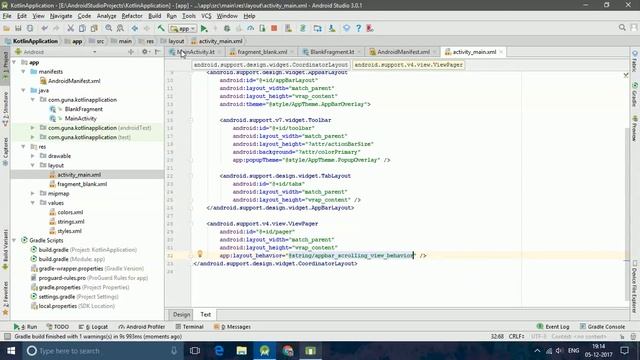This screenshot has height=360, width=640.
Task: Select styles.xml in the values folder
Action: point(69,231)
